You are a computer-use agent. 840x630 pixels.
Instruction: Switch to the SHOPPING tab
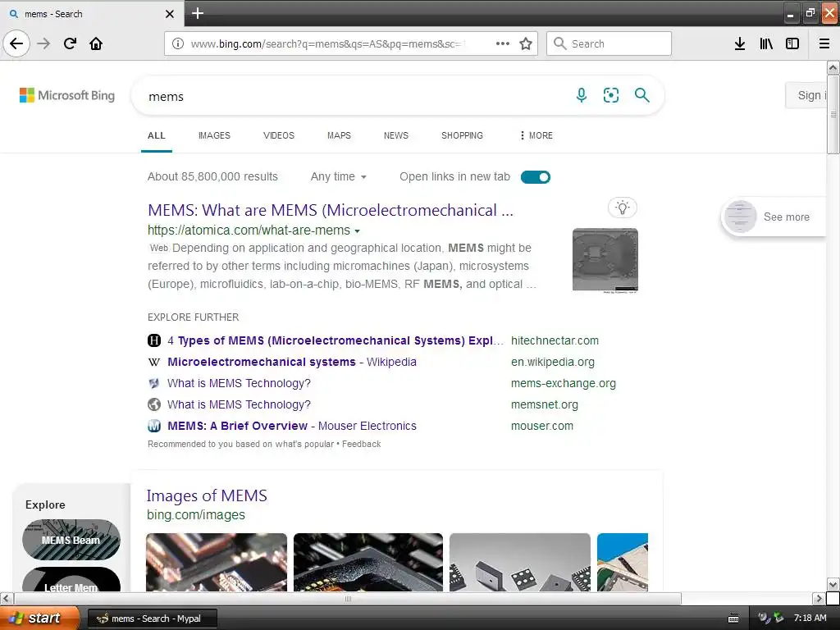coord(462,135)
